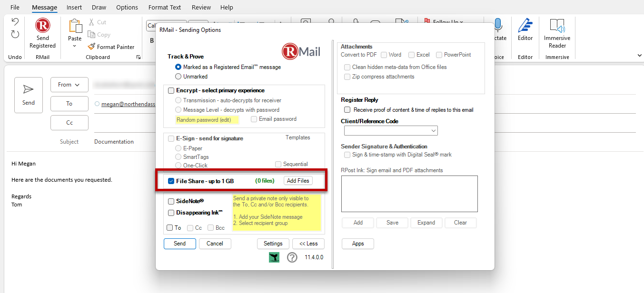Screen dimensions: 644x293
Task: Open the Help tab
Action: coord(227,7)
